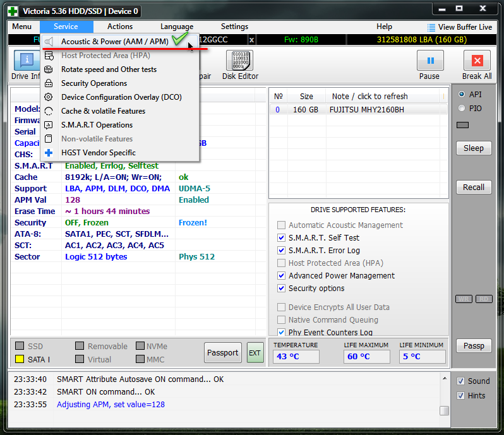Image resolution: width=504 pixels, height=435 pixels.
Task: Click the Sleep button
Action: point(474,148)
